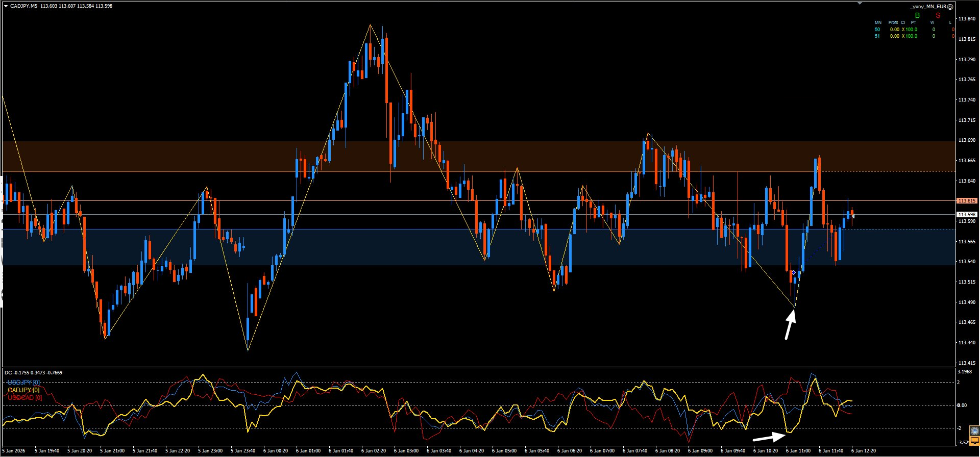Click the white arrow in the indicator window
The width and height of the screenshot is (980, 457).
[770, 437]
